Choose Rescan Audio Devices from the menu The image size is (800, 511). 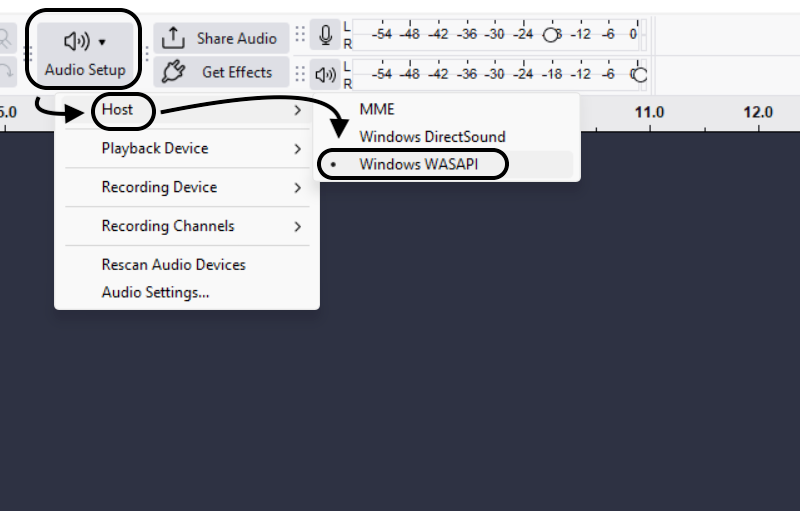click(x=173, y=265)
